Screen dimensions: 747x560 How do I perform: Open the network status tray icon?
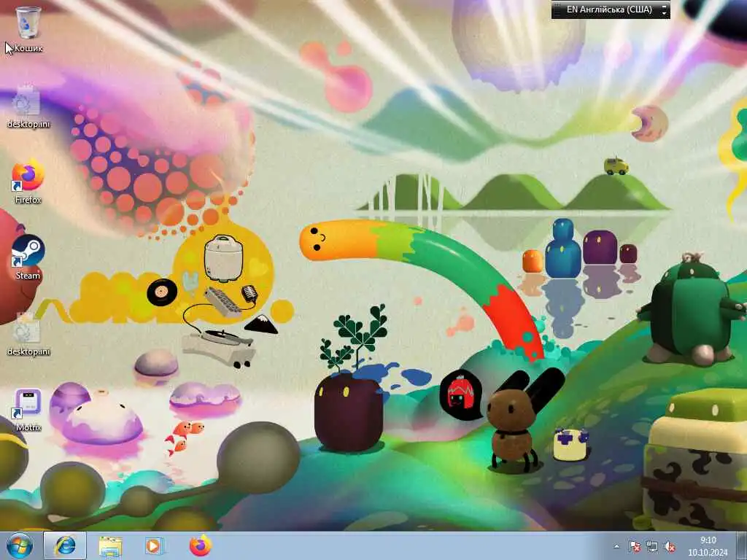651,547
